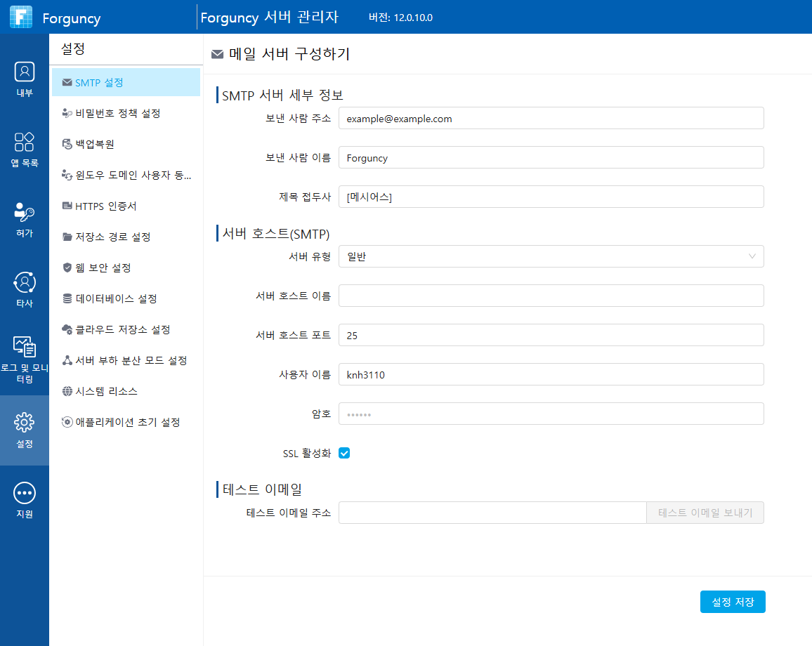The image size is (812, 646).
Task: Select 비밀번호 정책 설정 menu item
Action: click(126, 113)
